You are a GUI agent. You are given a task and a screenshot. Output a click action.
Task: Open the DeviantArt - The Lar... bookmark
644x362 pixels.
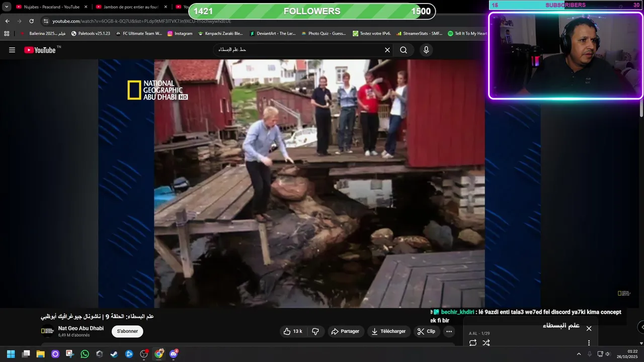(273, 34)
